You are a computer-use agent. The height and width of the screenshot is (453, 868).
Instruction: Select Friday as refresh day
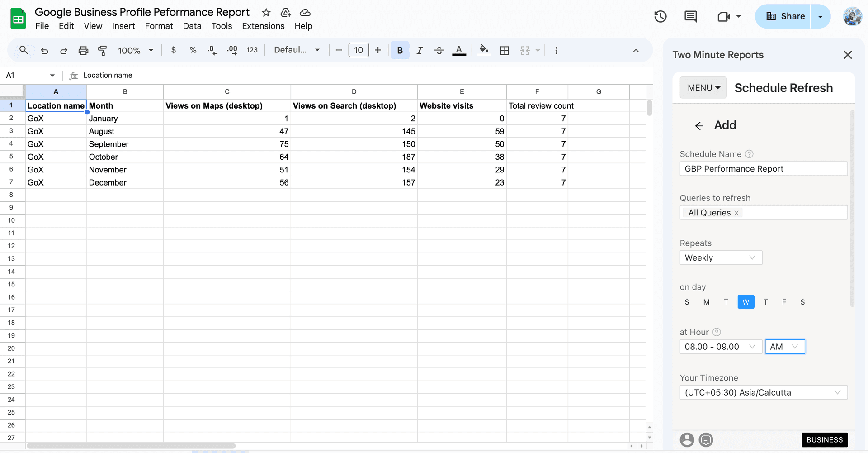click(x=784, y=302)
